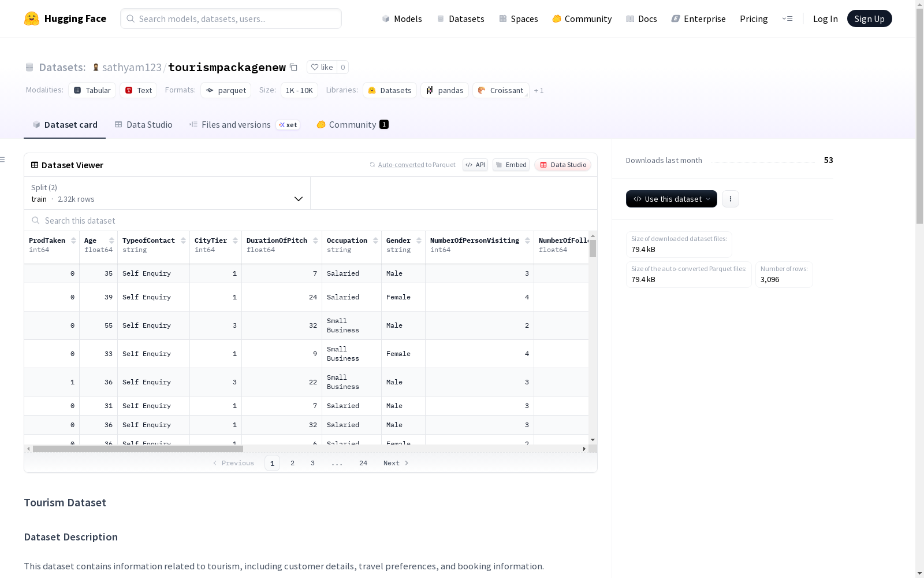Open Community in the top navigation

pos(582,18)
